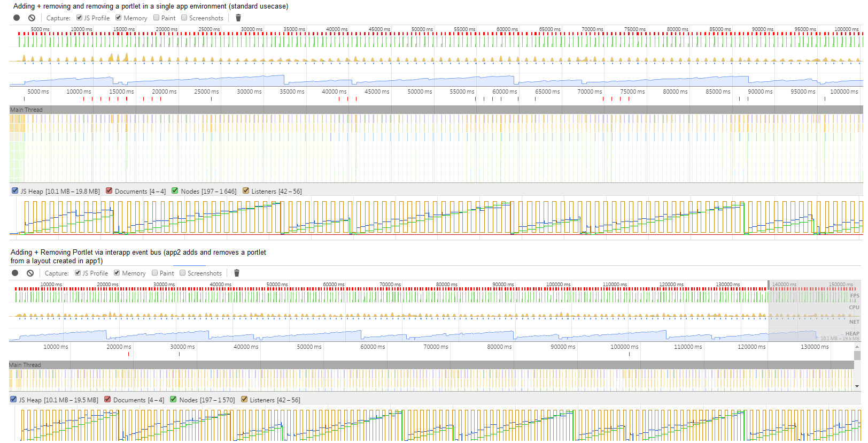Image resolution: width=868 pixels, height=443 pixels.
Task: Click the scroll down arrow on the interapp flame chart
Action: click(857, 386)
